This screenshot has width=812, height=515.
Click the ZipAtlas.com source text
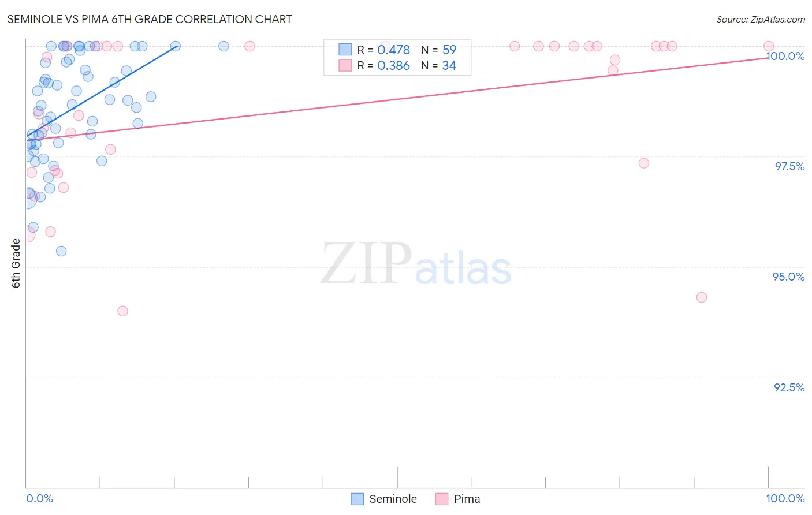point(761,19)
